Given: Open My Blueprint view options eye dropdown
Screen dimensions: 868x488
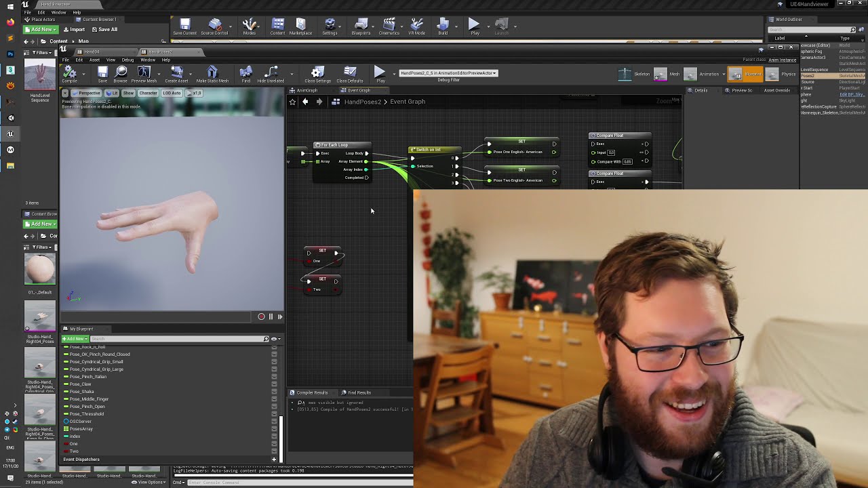Looking at the screenshot, I should pyautogui.click(x=275, y=339).
